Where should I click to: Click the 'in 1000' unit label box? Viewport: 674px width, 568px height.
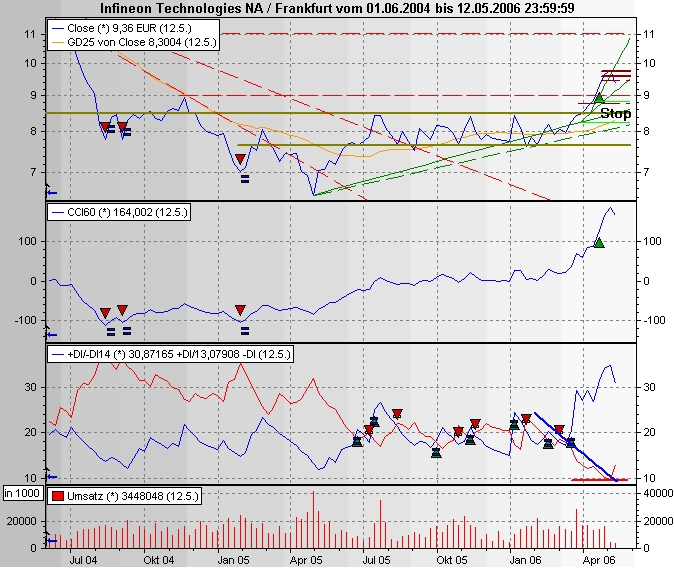(x=22, y=493)
